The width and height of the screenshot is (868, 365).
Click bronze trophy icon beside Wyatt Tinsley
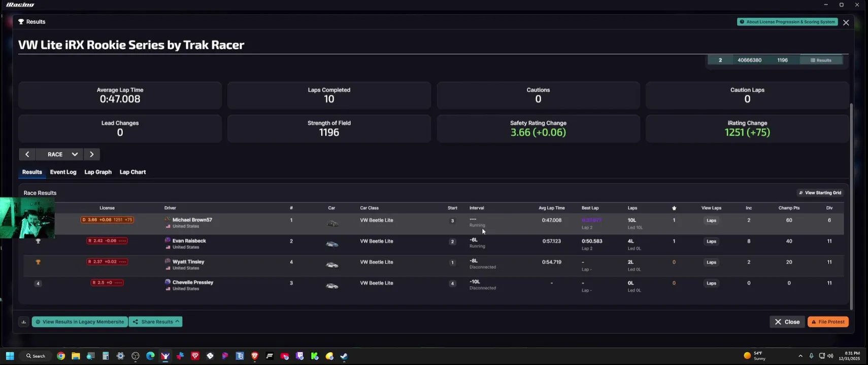(x=38, y=262)
